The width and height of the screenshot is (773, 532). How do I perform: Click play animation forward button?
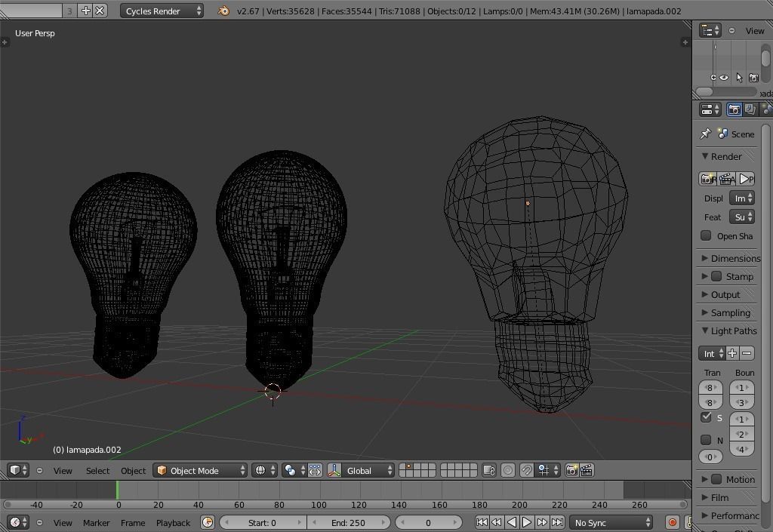pos(526,522)
